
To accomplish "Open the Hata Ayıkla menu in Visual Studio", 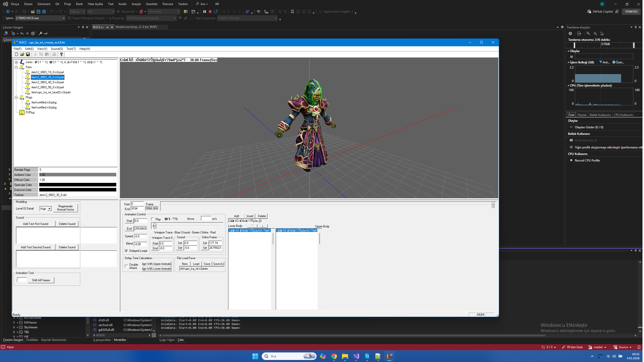I will tap(95, 4).
